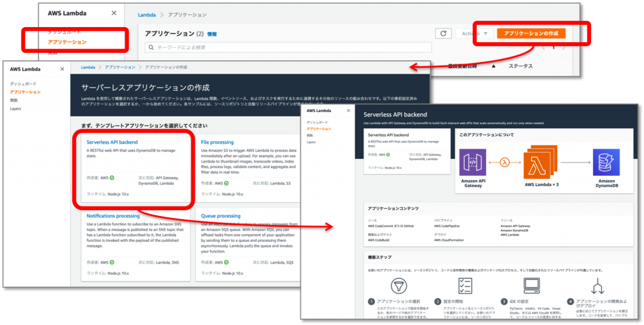Click the 'AWS CodeBuild' text
Viewport: 644px width, 325px height.
tap(380, 240)
